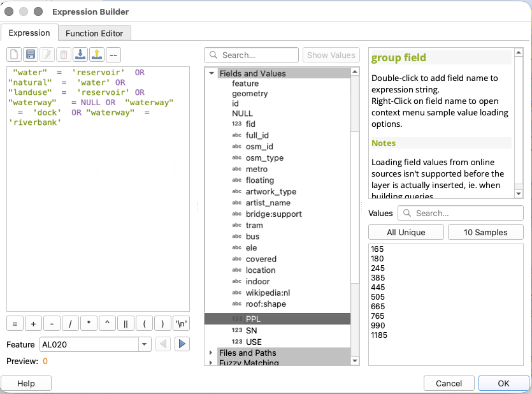The image size is (532, 394).
Task: Insert the newline '\n' operator
Action: pyautogui.click(x=182, y=323)
